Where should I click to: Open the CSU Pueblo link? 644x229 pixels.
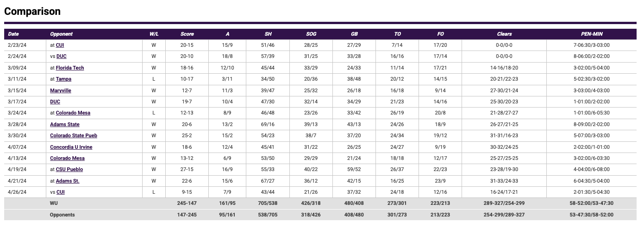(69, 170)
